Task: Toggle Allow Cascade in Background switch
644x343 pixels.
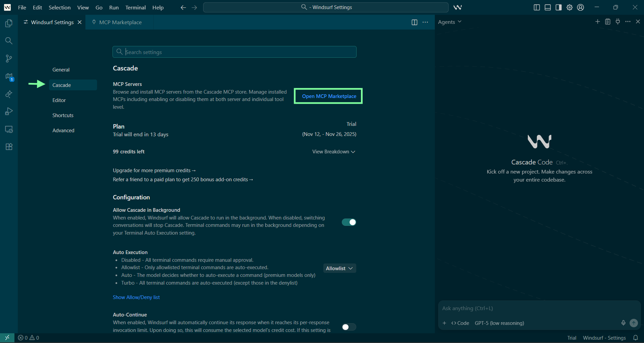Action: [x=349, y=222]
